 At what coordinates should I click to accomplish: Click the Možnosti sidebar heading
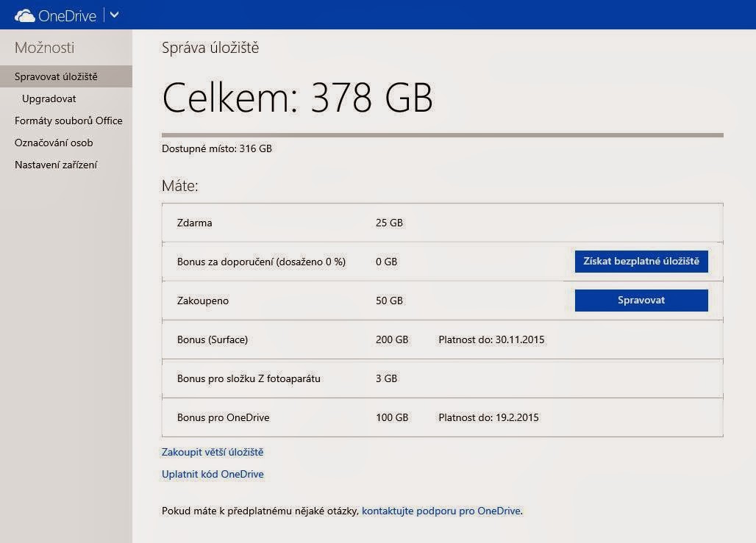[44, 48]
